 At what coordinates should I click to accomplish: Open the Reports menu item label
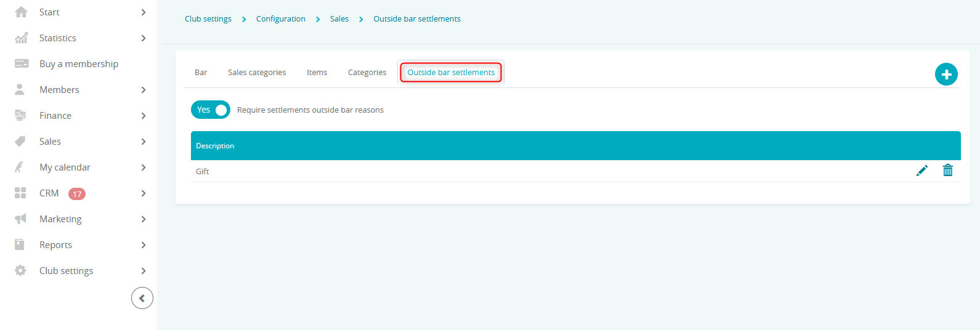(55, 244)
